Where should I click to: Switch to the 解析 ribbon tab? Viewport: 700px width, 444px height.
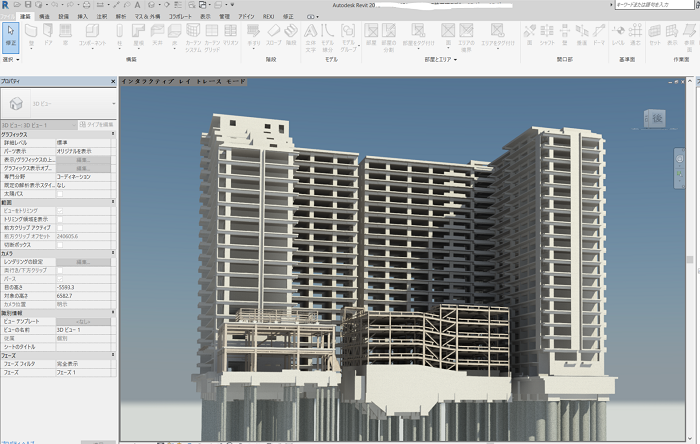[121, 17]
